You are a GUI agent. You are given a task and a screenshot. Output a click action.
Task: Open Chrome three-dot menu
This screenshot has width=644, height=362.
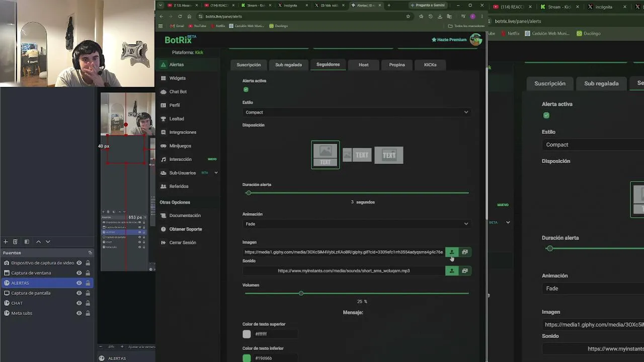(481, 16)
